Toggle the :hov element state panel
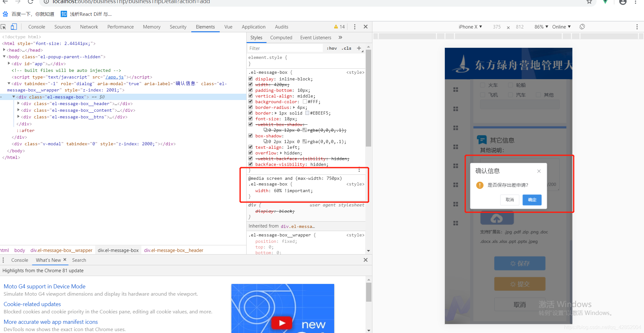 click(x=332, y=48)
